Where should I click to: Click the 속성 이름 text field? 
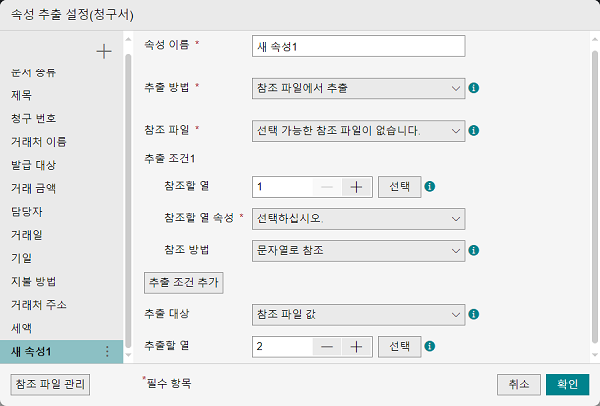[359, 46]
